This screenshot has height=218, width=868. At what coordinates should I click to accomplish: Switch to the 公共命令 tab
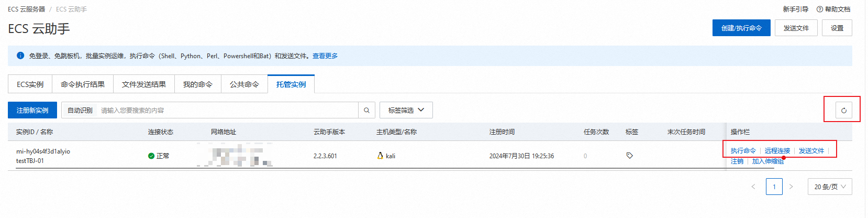pyautogui.click(x=244, y=84)
